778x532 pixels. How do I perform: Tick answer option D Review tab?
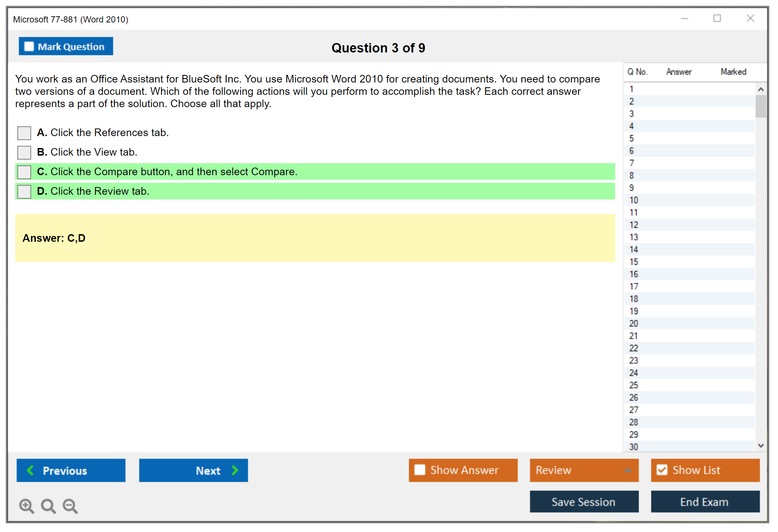(24, 191)
